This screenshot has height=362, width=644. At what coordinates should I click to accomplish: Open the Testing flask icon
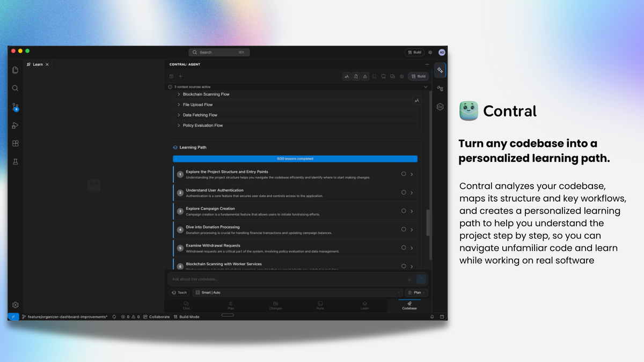tap(15, 162)
